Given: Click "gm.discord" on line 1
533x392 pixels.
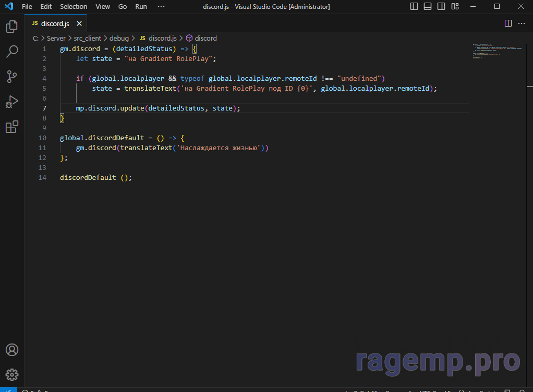Looking at the screenshot, I should point(80,49).
